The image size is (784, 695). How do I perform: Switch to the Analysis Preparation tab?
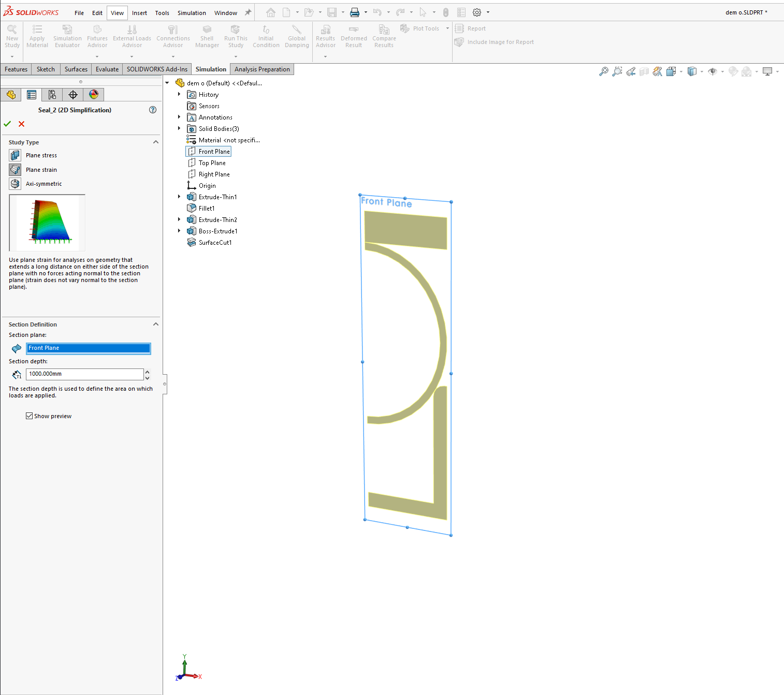click(262, 69)
